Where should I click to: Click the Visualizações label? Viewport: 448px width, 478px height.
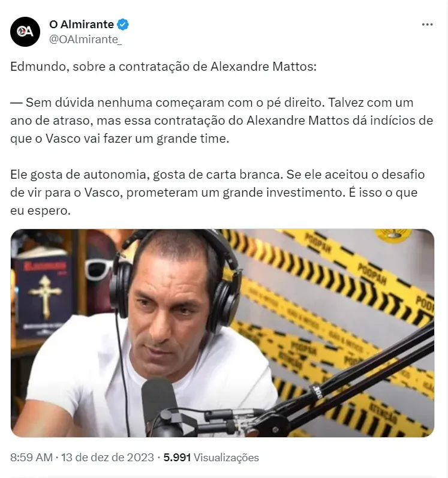[x=226, y=457]
